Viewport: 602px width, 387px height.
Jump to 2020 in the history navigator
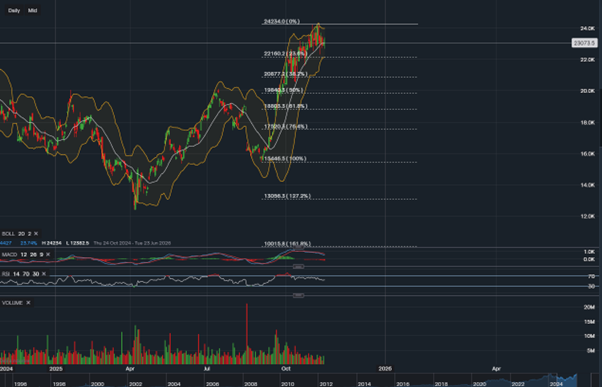480,384
